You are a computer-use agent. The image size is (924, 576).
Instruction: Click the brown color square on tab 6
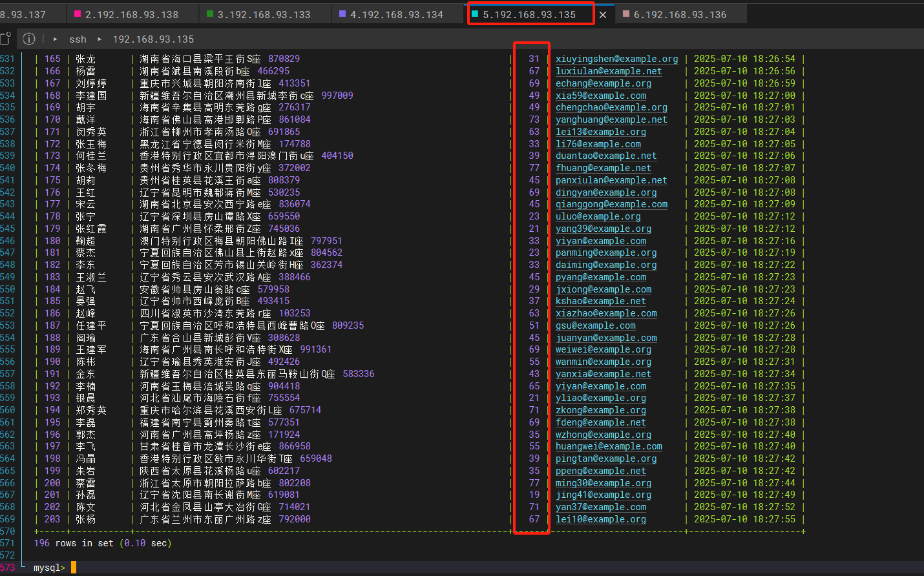tap(626, 14)
